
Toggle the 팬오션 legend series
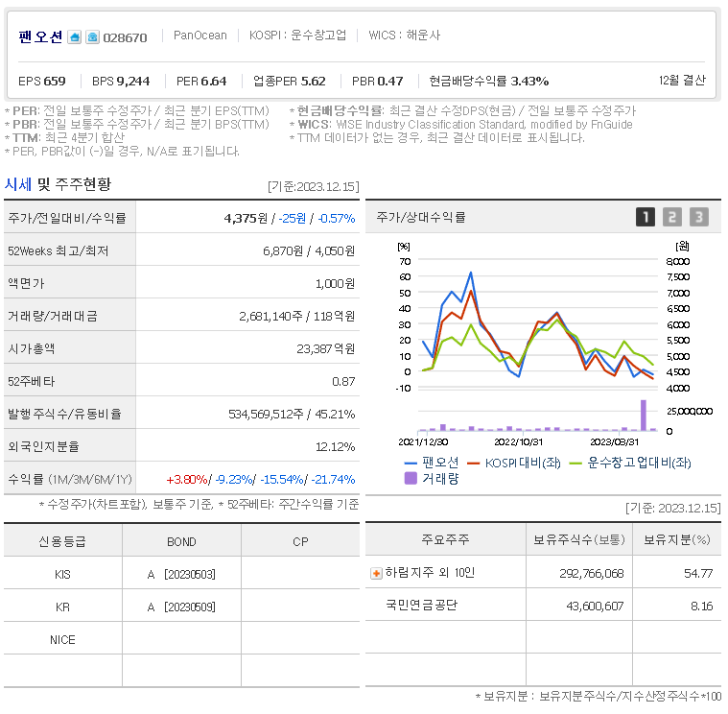432,463
